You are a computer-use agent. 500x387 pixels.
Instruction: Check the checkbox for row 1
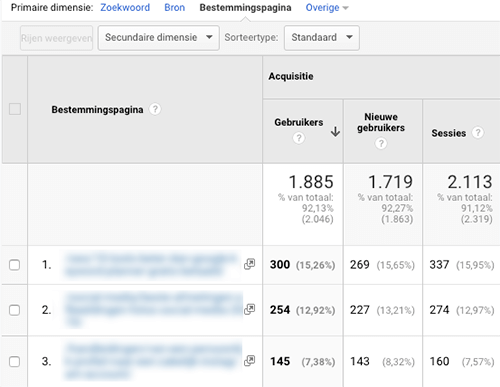(14, 265)
